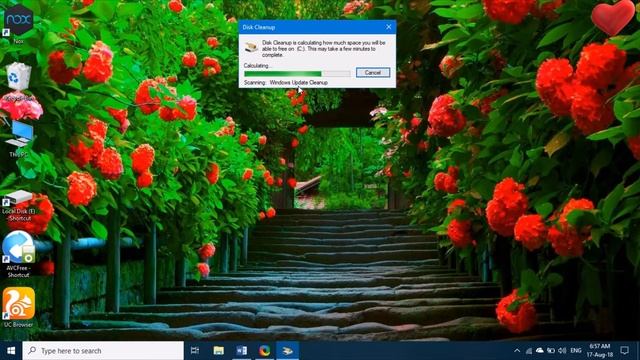Switch input language via ENG indicator

click(x=576, y=351)
